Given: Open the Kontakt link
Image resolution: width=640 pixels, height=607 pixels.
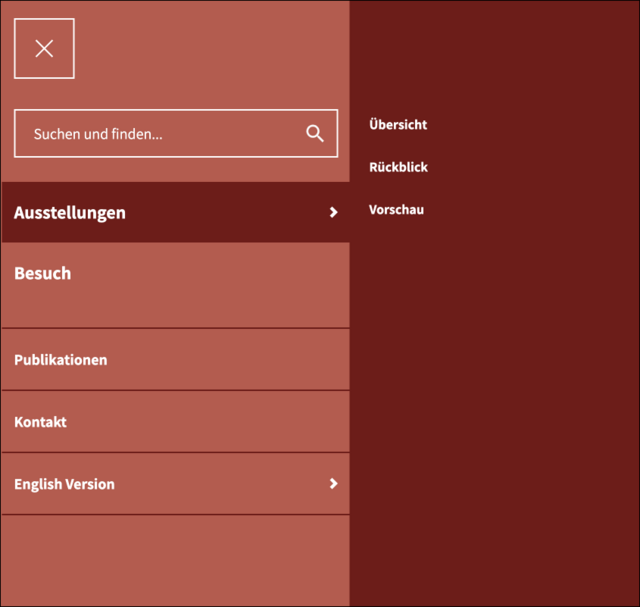Looking at the screenshot, I should coord(41,422).
